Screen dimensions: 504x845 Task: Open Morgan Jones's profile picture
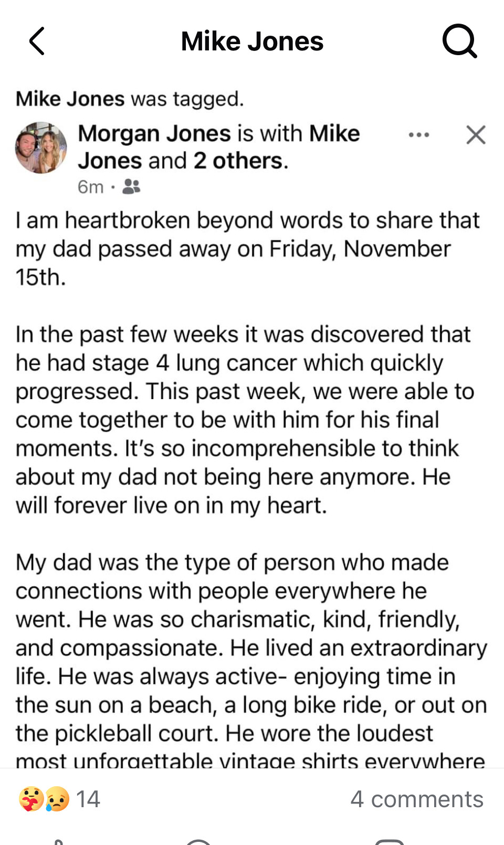pos(41,148)
